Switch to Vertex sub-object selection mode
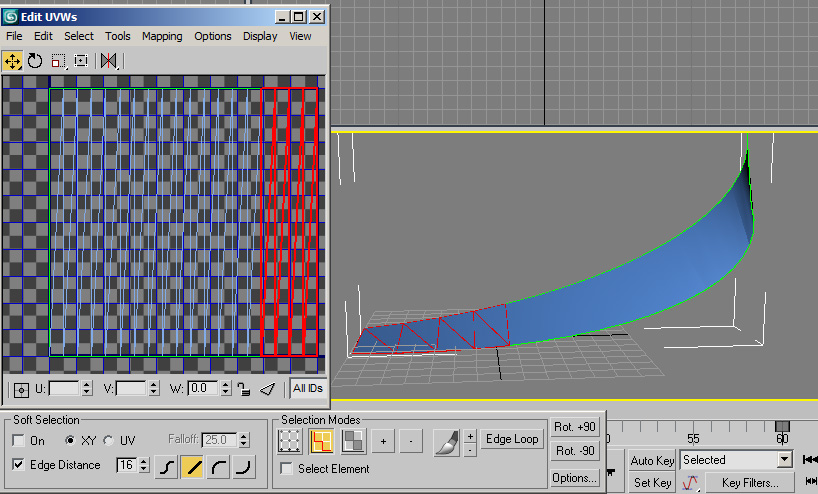This screenshot has height=494, width=818. 290,441
